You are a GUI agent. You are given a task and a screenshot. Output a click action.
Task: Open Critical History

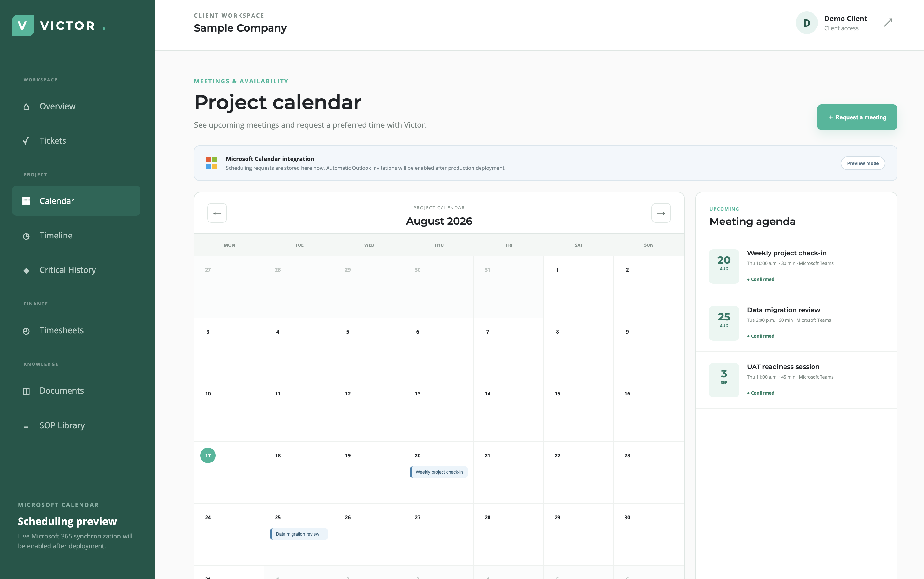(76, 270)
